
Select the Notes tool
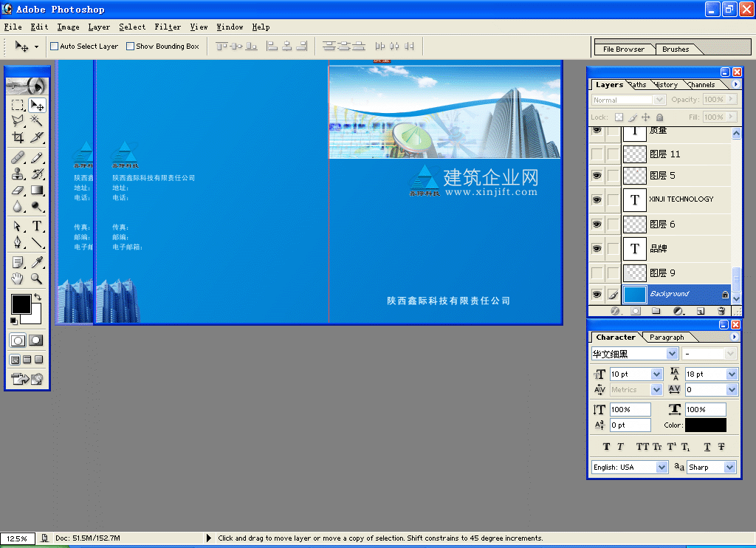18,262
